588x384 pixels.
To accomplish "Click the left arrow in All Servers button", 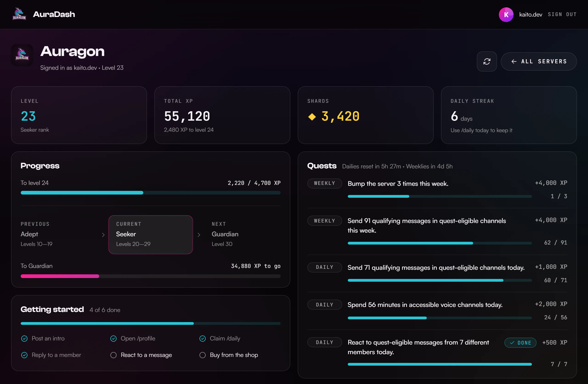I will [514, 61].
